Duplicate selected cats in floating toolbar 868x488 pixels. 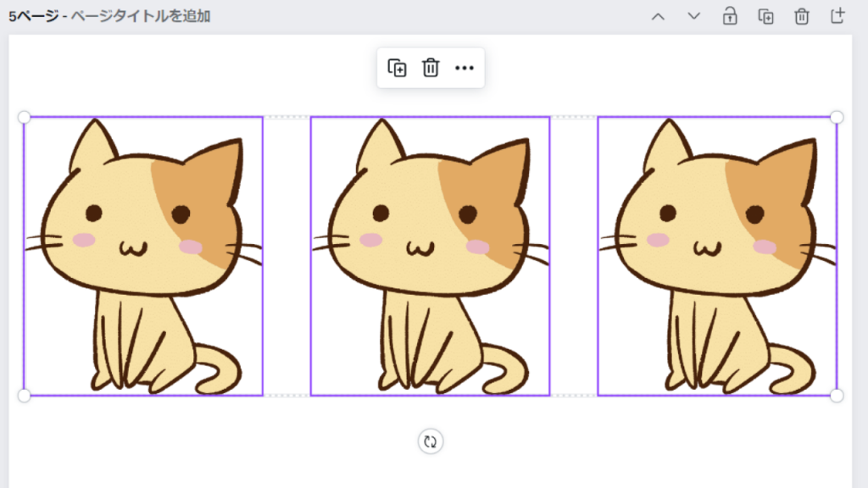[x=397, y=68]
